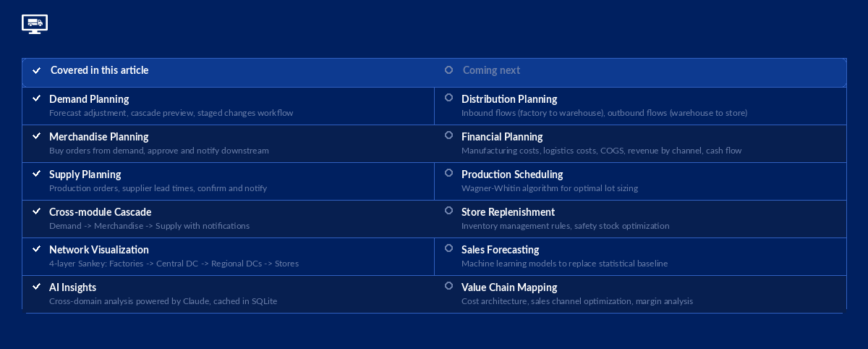Click 'Machine learning models to replace statistical baseline'

564,264
